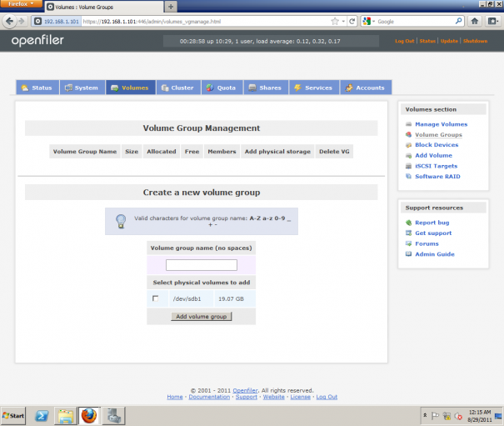
Task: Open the Cluster tab
Action: tap(178, 88)
